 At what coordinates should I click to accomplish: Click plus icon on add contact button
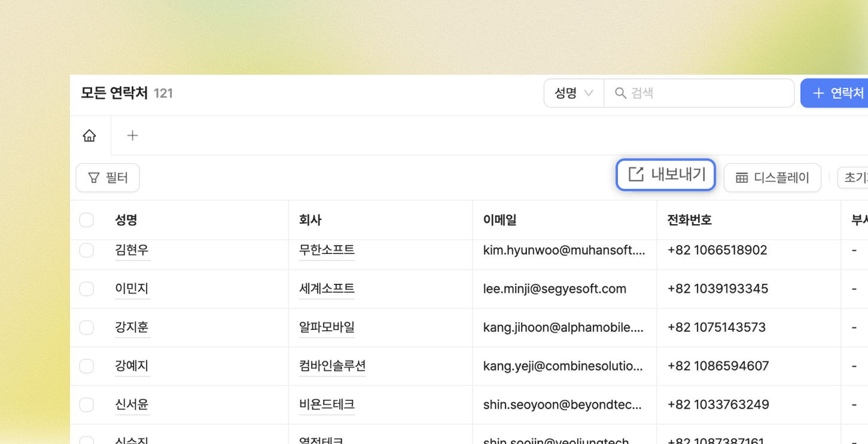(x=818, y=93)
